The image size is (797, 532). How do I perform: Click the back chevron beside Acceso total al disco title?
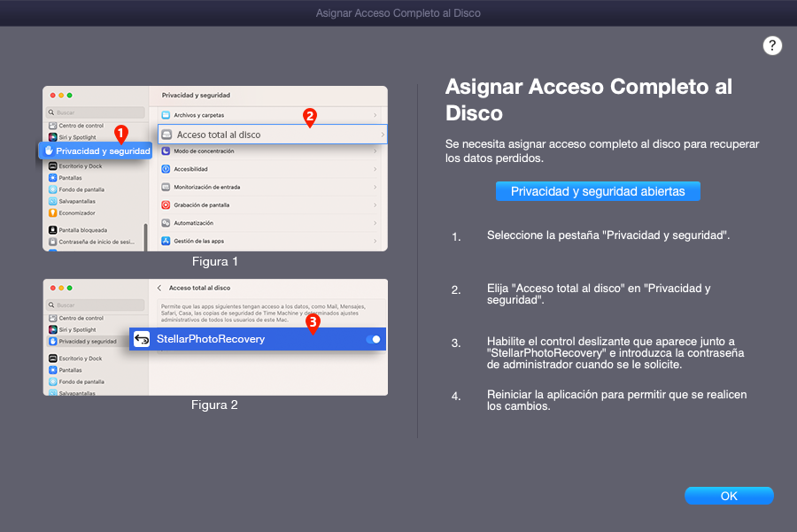[159, 288]
